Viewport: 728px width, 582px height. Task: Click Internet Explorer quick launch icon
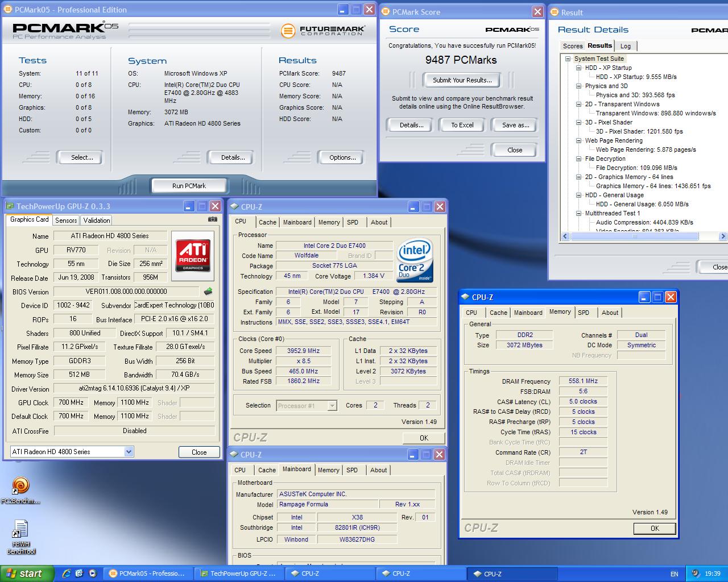[x=67, y=573]
